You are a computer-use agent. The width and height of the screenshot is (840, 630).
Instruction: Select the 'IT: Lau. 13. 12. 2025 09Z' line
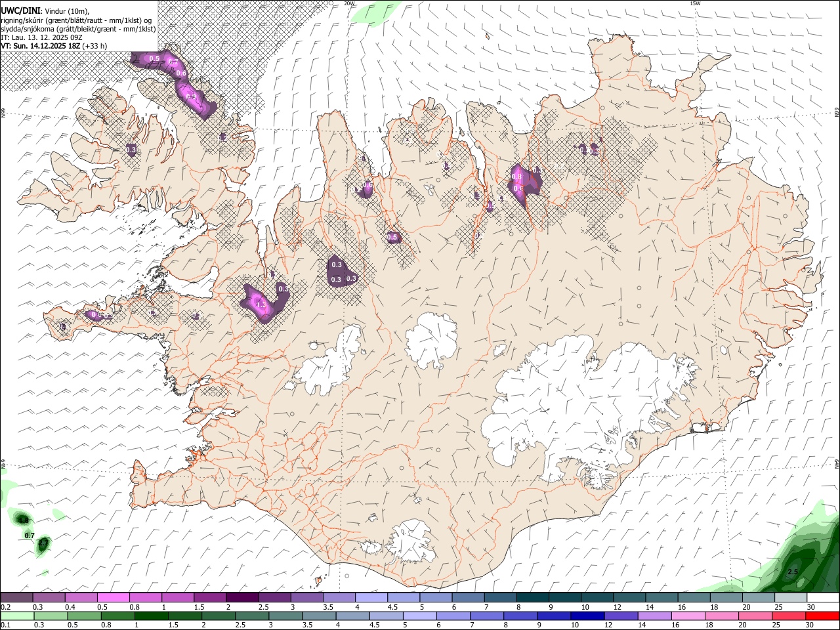(41, 37)
